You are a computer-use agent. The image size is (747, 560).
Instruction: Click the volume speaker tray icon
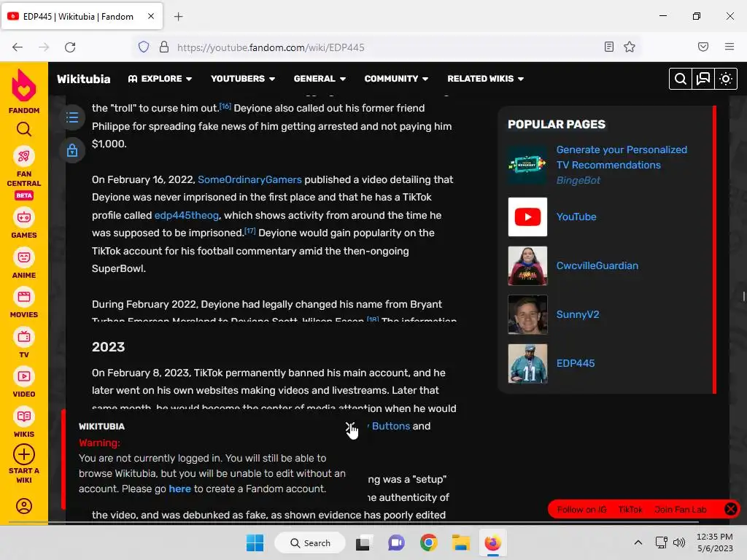pos(679,542)
